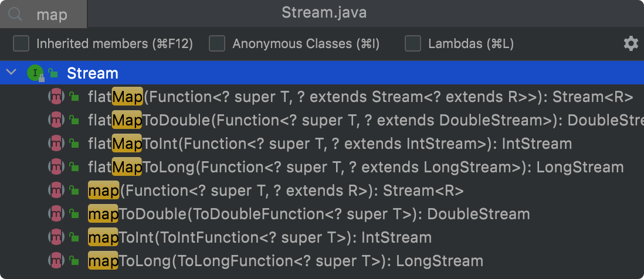Viewport: 644px width, 279px height.
Task: Click the Stream.java title text
Action: [x=324, y=13]
